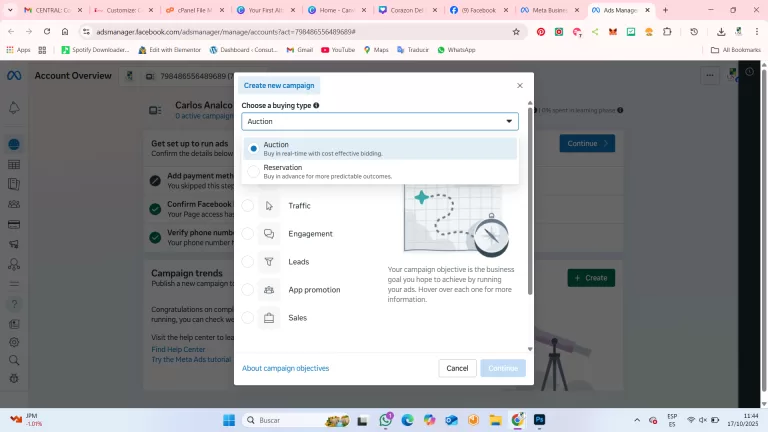The height and width of the screenshot is (432, 768).
Task: Click the dialog Continue button
Action: click(503, 368)
